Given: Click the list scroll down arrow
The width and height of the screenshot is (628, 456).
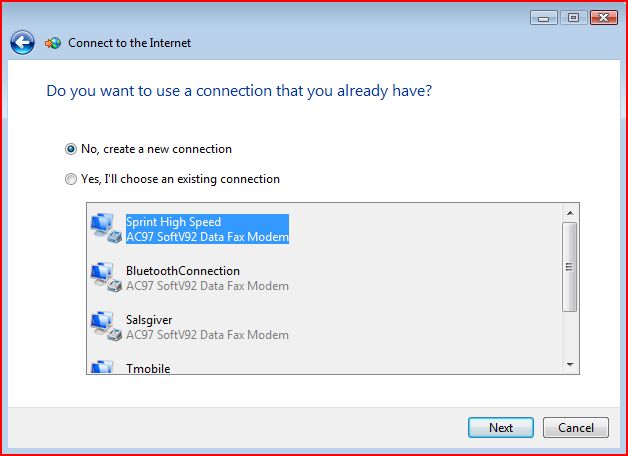Looking at the screenshot, I should pyautogui.click(x=570, y=365).
